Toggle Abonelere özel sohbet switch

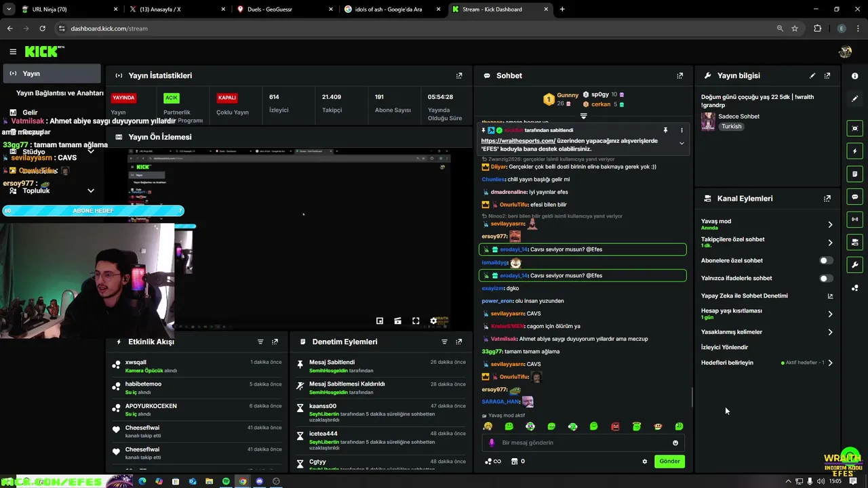(x=826, y=260)
